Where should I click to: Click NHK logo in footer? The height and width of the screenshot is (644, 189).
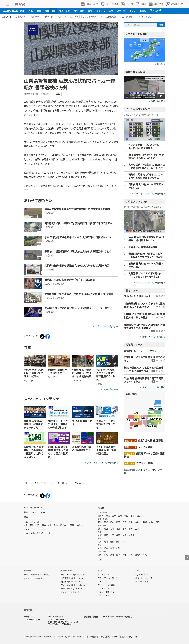pos(28,610)
